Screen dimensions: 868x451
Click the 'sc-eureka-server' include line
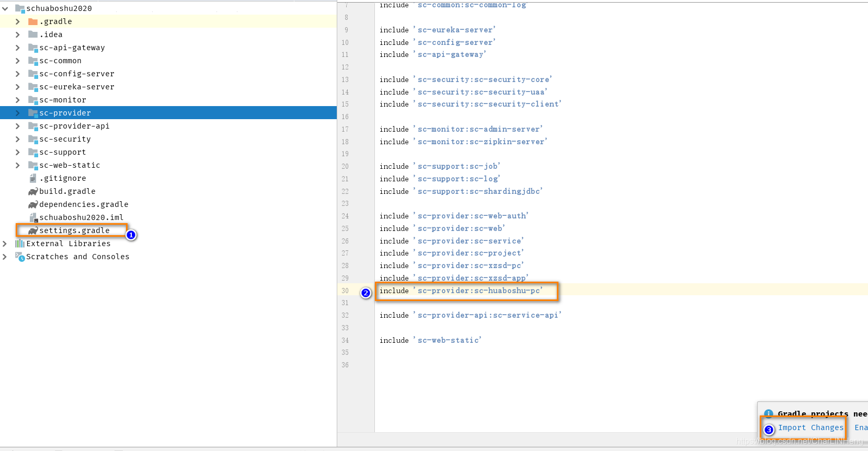click(438, 30)
